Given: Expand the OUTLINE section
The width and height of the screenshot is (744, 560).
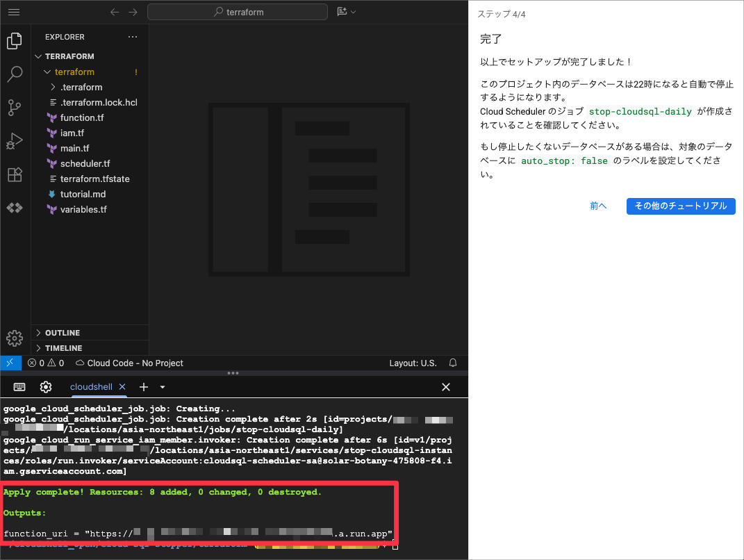Looking at the screenshot, I should [63, 333].
